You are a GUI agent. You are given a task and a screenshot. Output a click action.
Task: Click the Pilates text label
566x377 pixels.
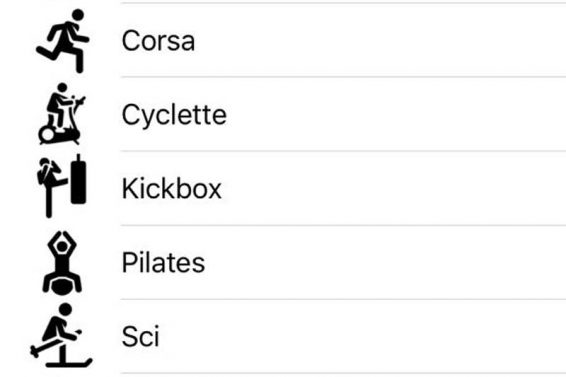[164, 263]
